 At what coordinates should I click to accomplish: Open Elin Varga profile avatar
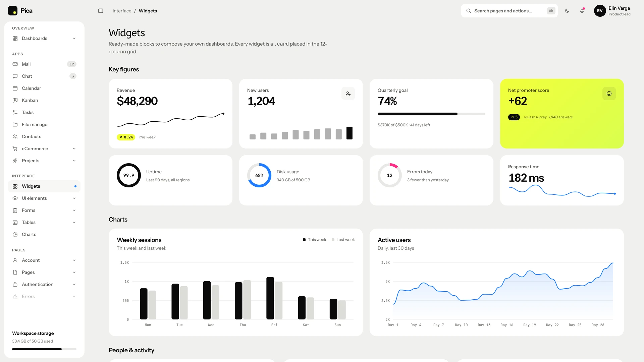600,11
